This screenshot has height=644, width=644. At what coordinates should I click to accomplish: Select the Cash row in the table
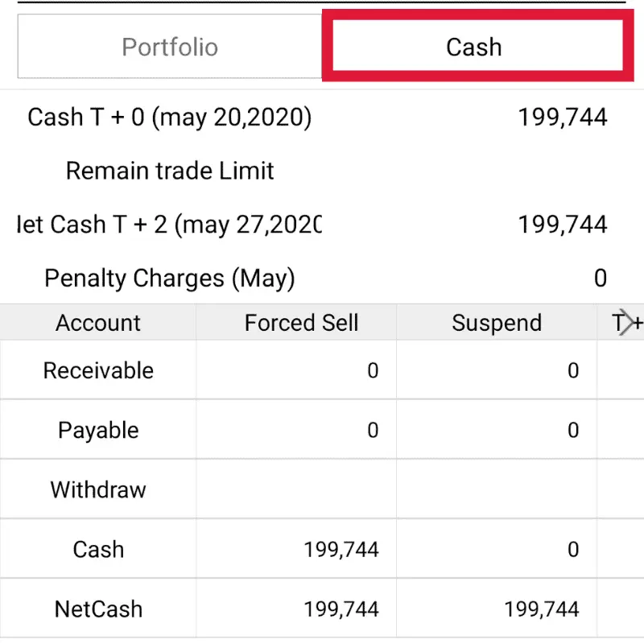(x=98, y=549)
